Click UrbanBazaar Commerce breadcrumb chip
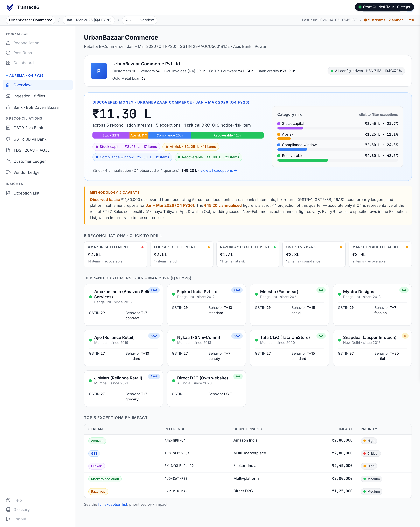This screenshot has height=527, width=420. pyautogui.click(x=31, y=20)
